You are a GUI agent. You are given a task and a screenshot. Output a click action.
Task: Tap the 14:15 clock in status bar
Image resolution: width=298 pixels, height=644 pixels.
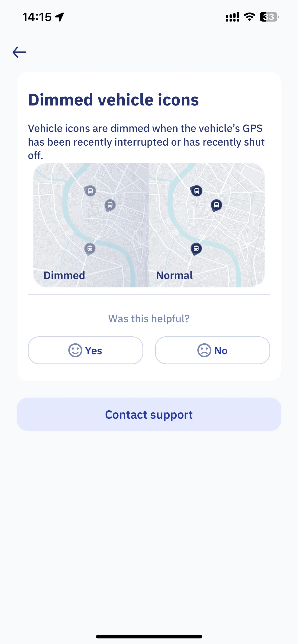[37, 17]
